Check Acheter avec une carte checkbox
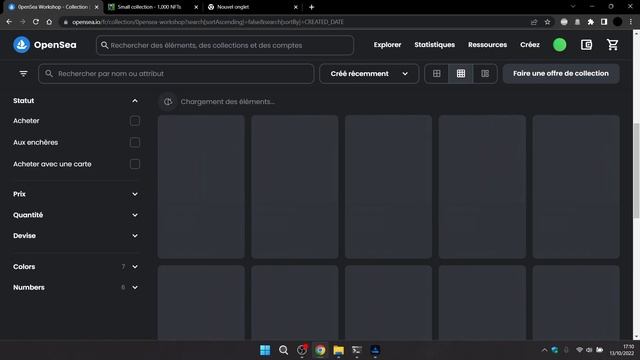 [135, 164]
